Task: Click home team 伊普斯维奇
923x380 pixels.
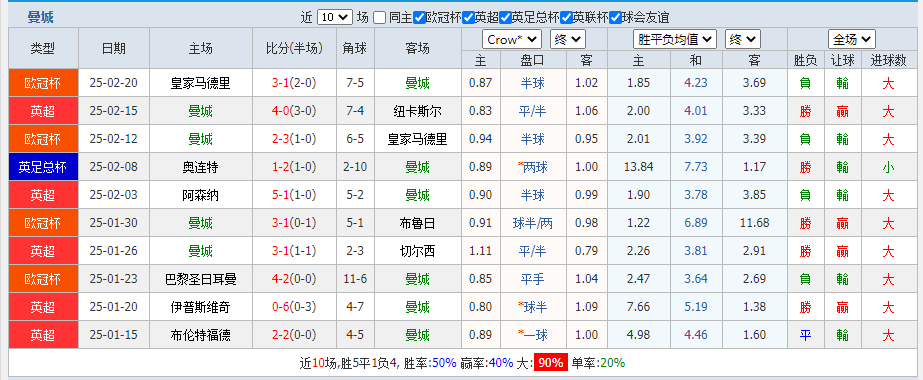Action: 201,307
